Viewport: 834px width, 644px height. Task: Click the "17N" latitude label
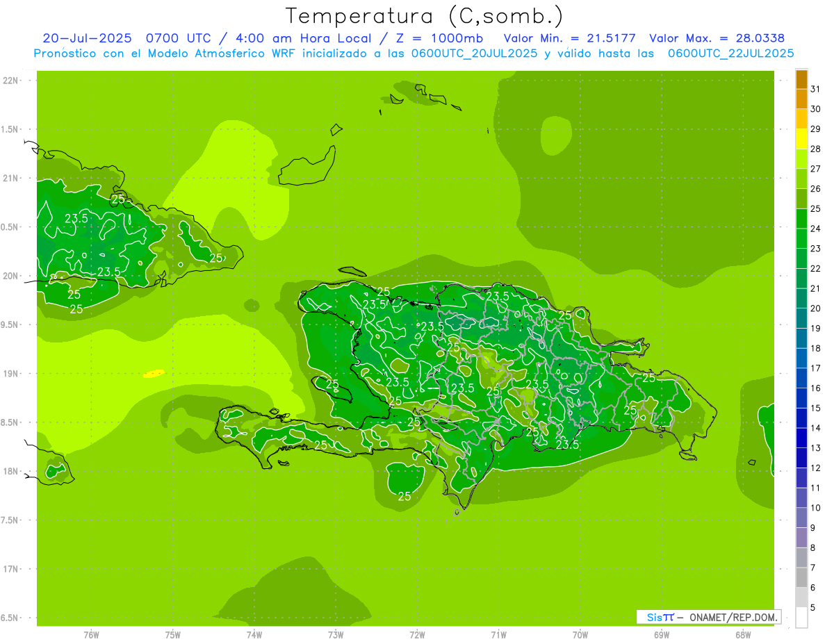tap(10, 569)
